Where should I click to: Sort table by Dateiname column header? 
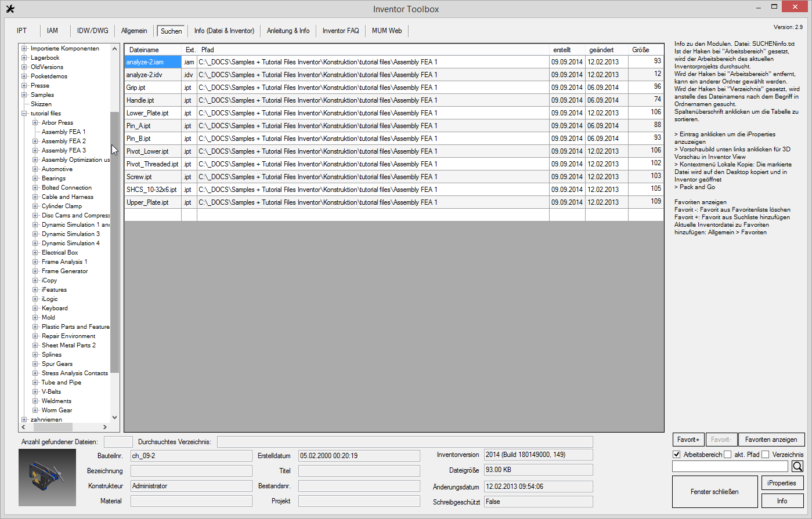pyautogui.click(x=153, y=50)
